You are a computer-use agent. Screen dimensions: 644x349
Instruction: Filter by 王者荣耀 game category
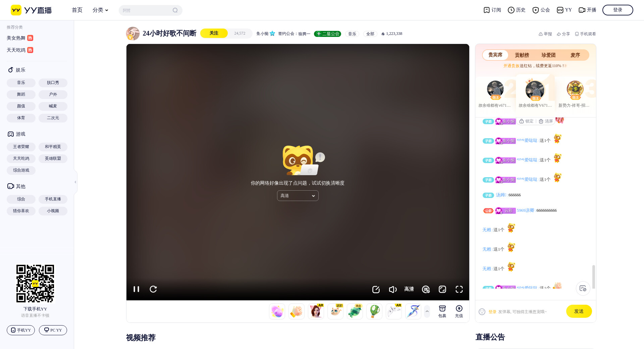click(21, 147)
